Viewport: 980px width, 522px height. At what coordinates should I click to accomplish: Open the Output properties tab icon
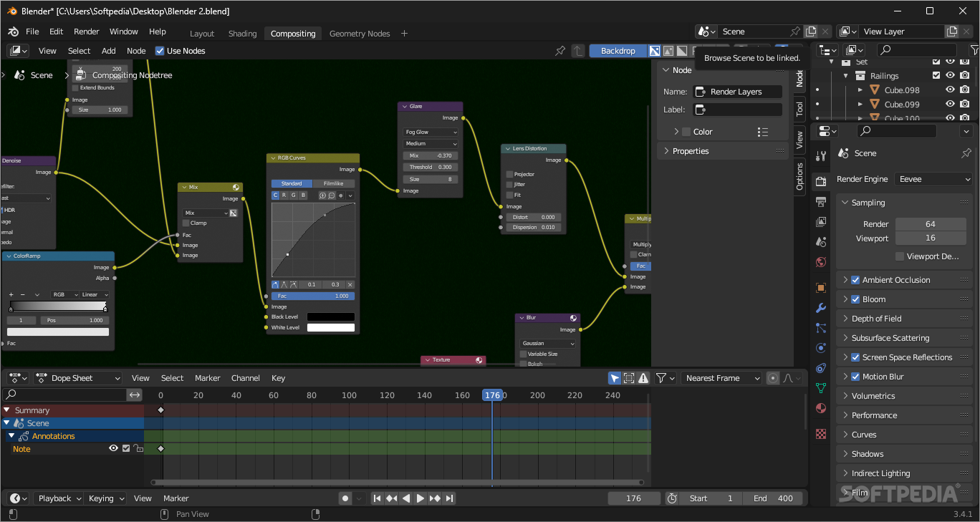coord(821,203)
